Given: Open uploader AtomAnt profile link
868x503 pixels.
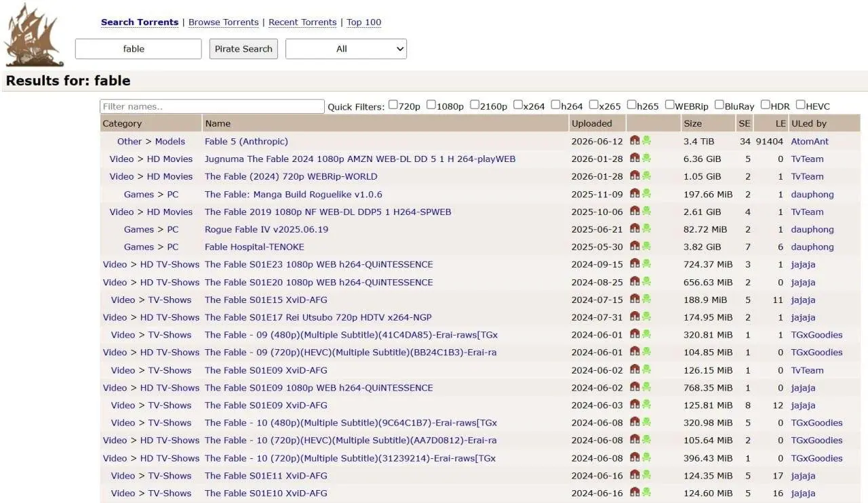Looking at the screenshot, I should coord(810,141).
